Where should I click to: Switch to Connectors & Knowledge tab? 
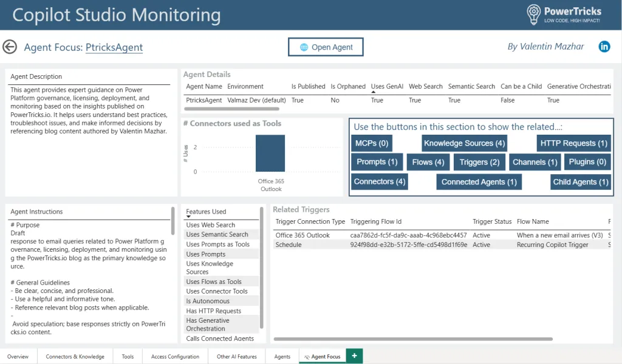coord(75,357)
